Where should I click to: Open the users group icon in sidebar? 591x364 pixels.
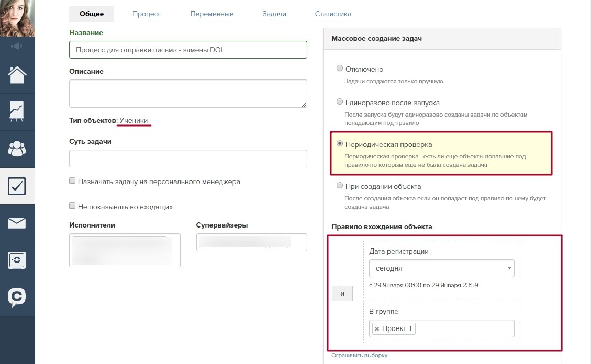(x=17, y=149)
